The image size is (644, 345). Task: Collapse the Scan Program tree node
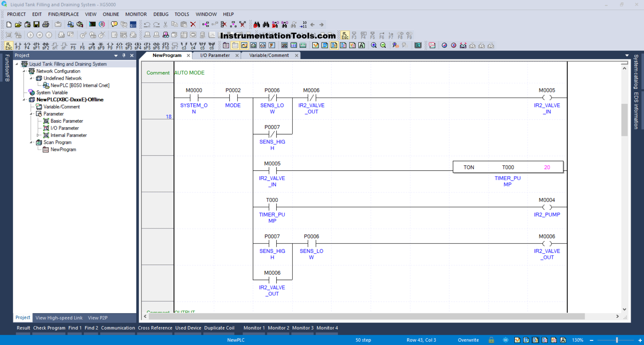pos(32,142)
